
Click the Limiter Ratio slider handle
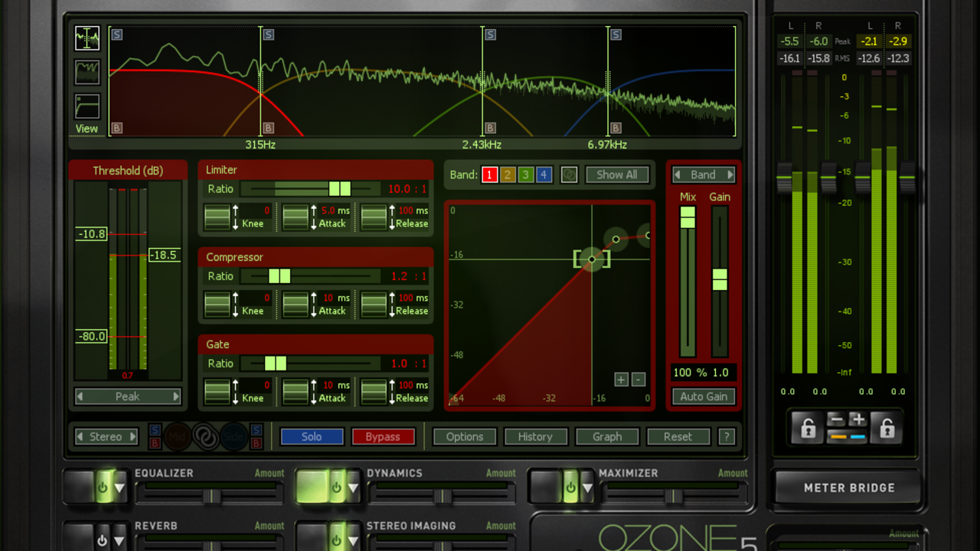pyautogui.click(x=340, y=189)
